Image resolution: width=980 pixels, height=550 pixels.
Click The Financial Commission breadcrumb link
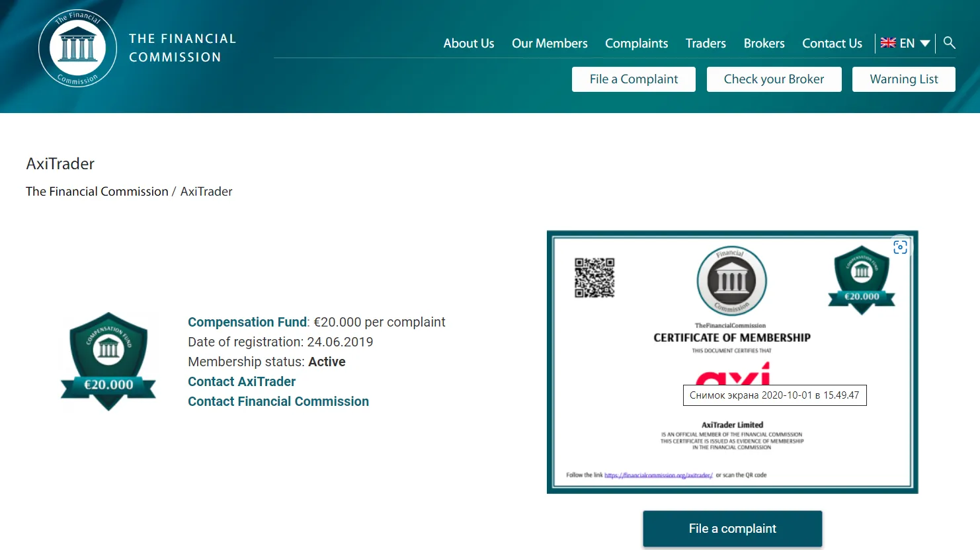coord(97,191)
